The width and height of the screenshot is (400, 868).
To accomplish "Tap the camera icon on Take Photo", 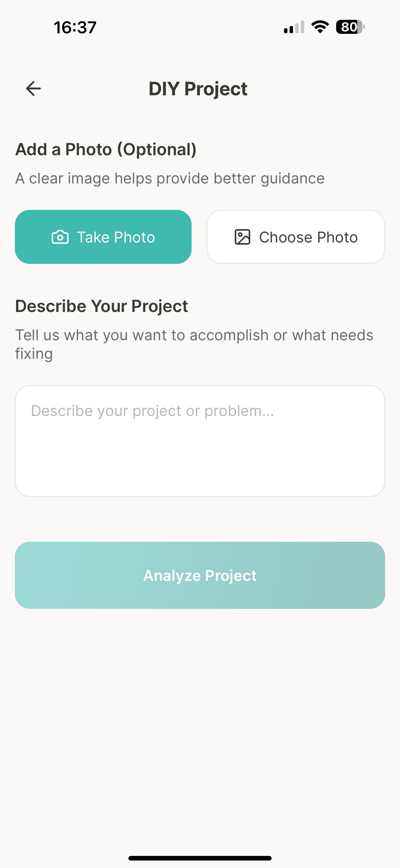I will (x=60, y=237).
